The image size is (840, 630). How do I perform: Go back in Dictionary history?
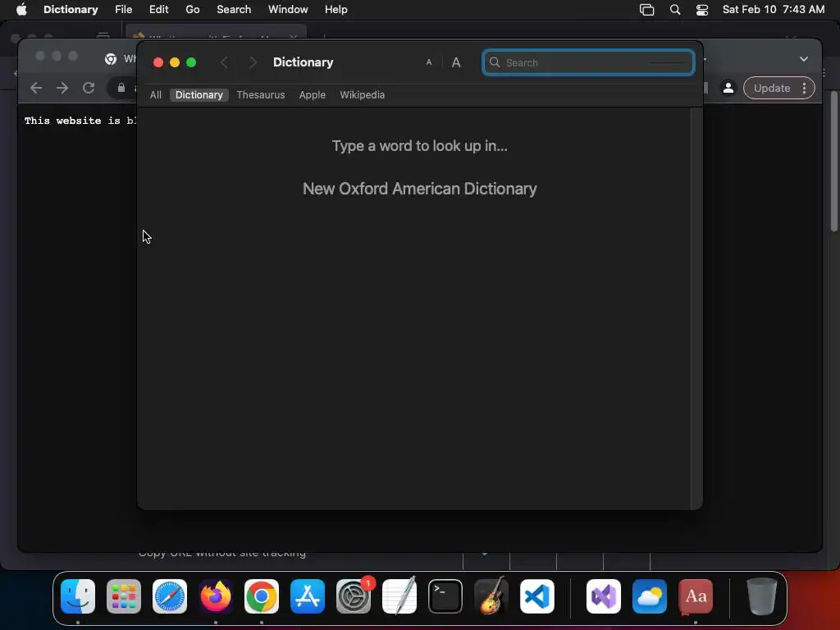pyautogui.click(x=225, y=62)
